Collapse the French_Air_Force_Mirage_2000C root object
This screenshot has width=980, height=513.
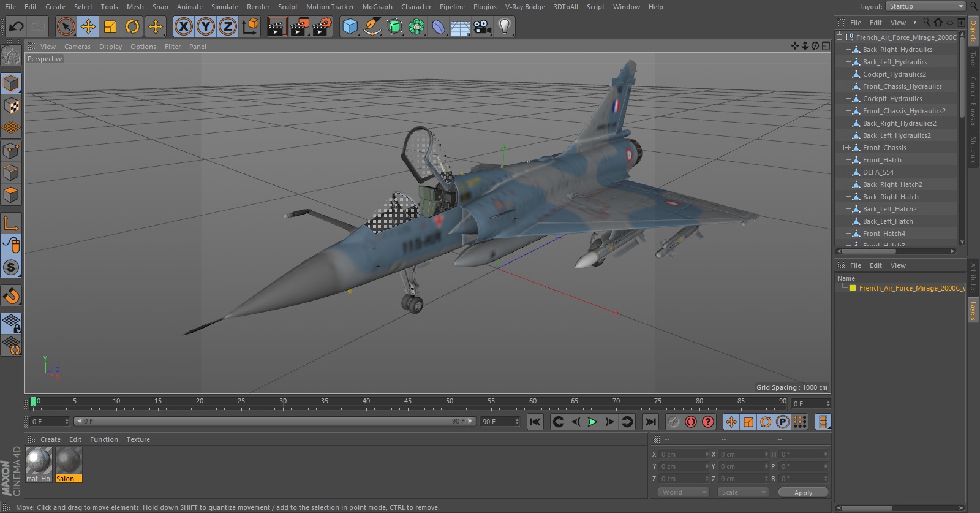[x=840, y=37]
